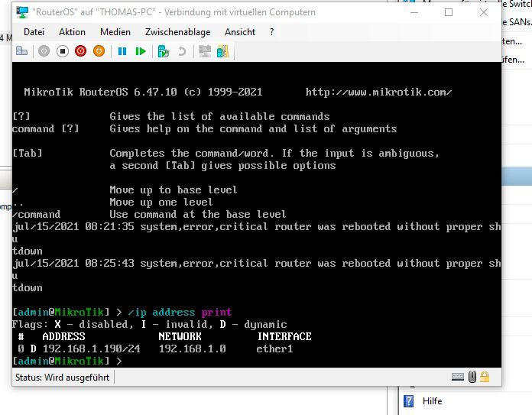Click the Start (power on) toolbar icon
Viewport: 532px width, 415px height.
click(44, 51)
